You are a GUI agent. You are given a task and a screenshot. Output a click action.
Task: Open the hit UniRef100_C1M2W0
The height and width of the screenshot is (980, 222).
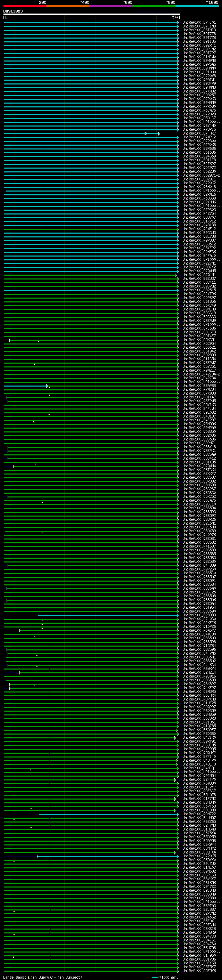(199, 57)
